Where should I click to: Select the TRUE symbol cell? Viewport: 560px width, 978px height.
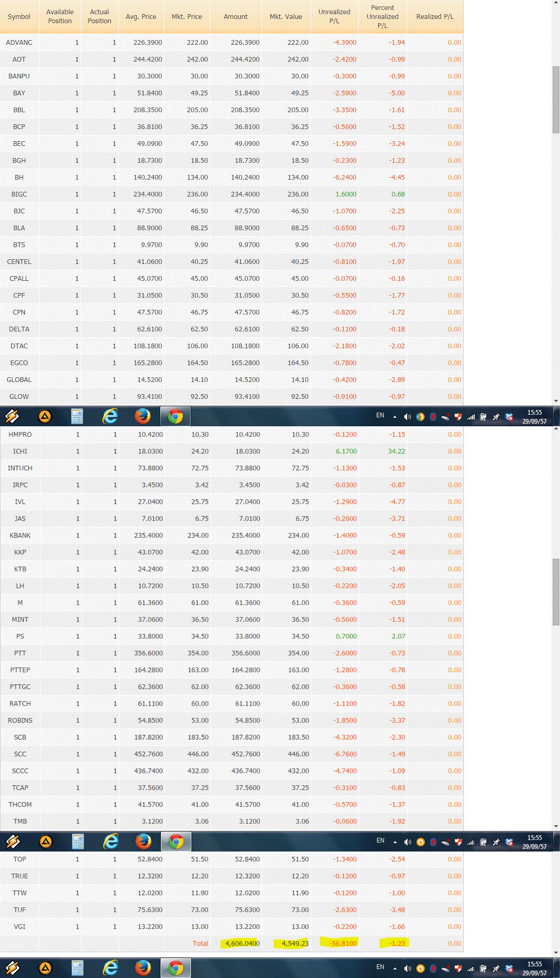pyautogui.click(x=19, y=876)
